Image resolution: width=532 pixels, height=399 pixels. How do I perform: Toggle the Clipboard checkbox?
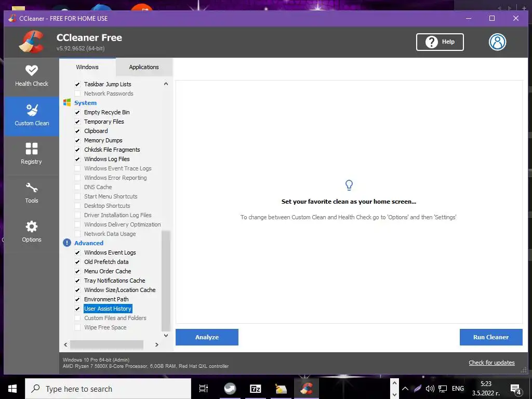click(77, 131)
